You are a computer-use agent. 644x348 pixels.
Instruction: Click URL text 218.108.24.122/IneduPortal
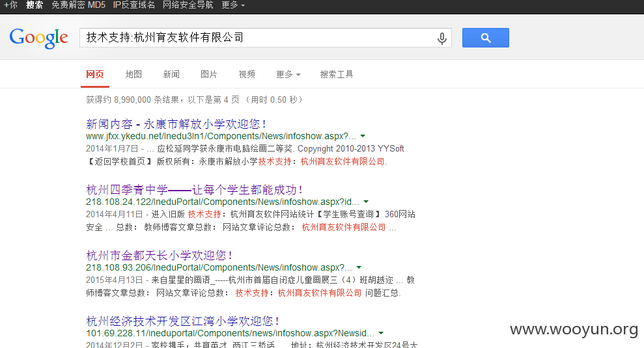(x=223, y=202)
